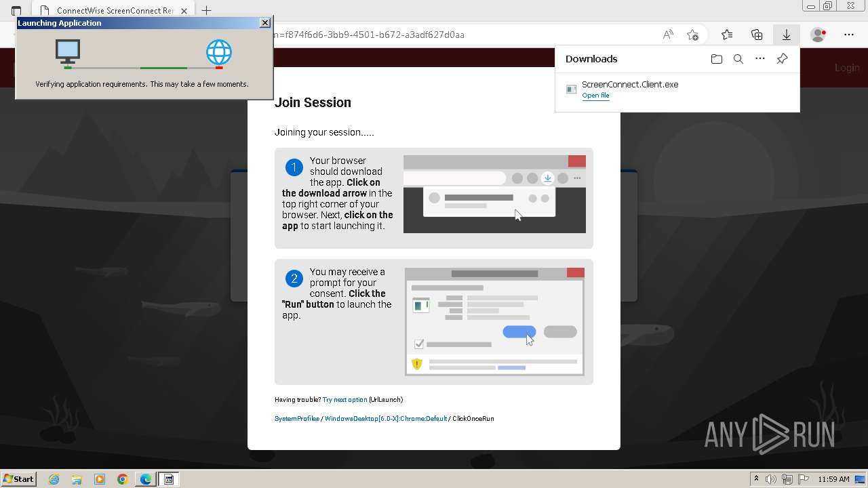Open WindowsDesktop[6.0-X]:Chrome:Default link
The width and height of the screenshot is (868, 488).
(386, 419)
